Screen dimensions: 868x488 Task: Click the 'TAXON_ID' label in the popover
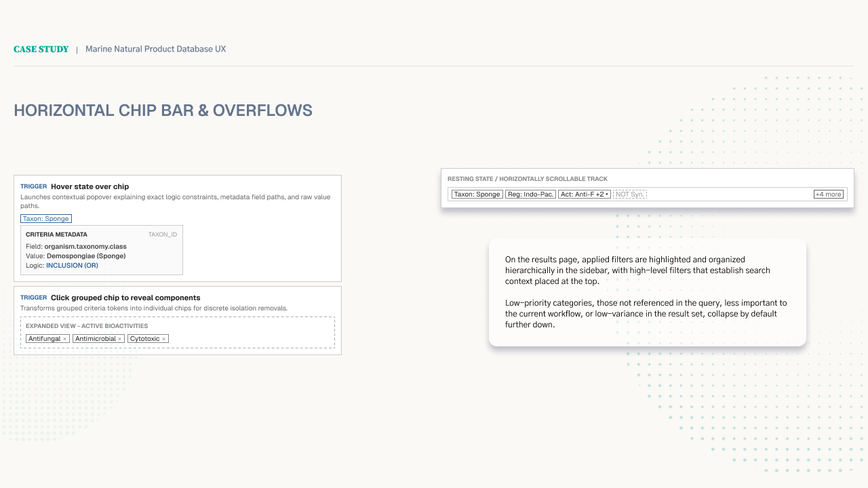coord(163,235)
